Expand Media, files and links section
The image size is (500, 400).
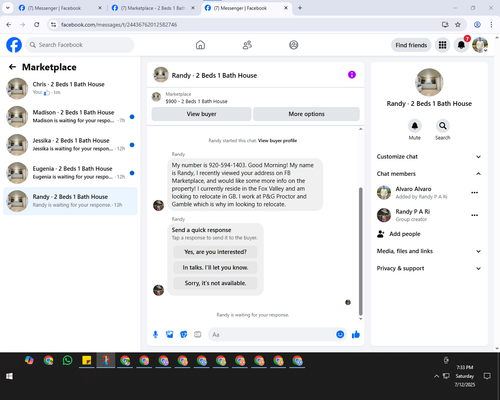click(429, 251)
